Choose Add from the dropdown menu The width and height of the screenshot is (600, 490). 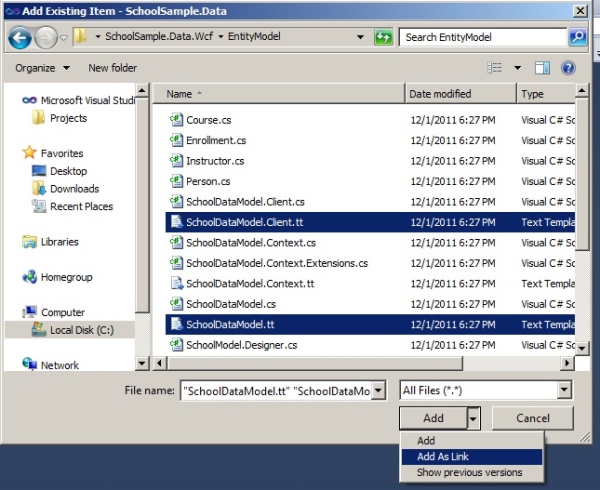[471, 441]
